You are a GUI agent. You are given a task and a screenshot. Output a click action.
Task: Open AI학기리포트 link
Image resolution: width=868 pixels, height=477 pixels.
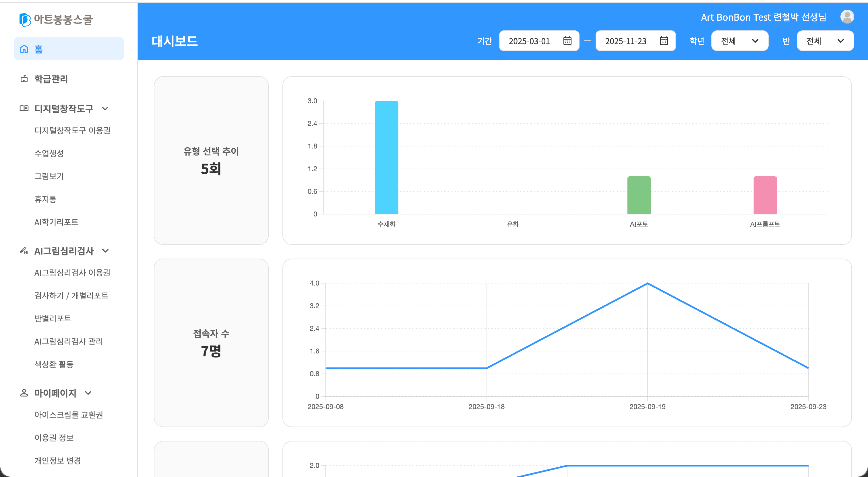(x=56, y=222)
